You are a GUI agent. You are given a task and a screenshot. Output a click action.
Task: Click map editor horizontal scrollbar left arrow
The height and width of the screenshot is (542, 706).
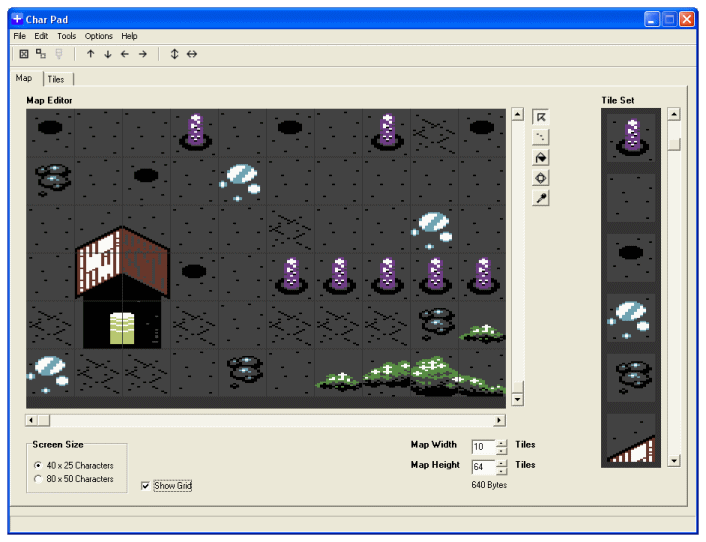click(x=31, y=420)
